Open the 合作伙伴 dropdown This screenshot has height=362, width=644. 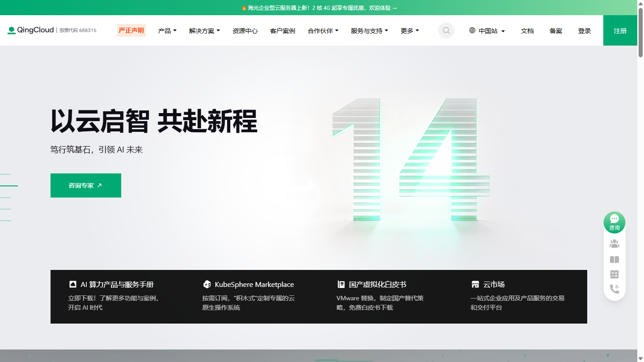click(x=323, y=31)
